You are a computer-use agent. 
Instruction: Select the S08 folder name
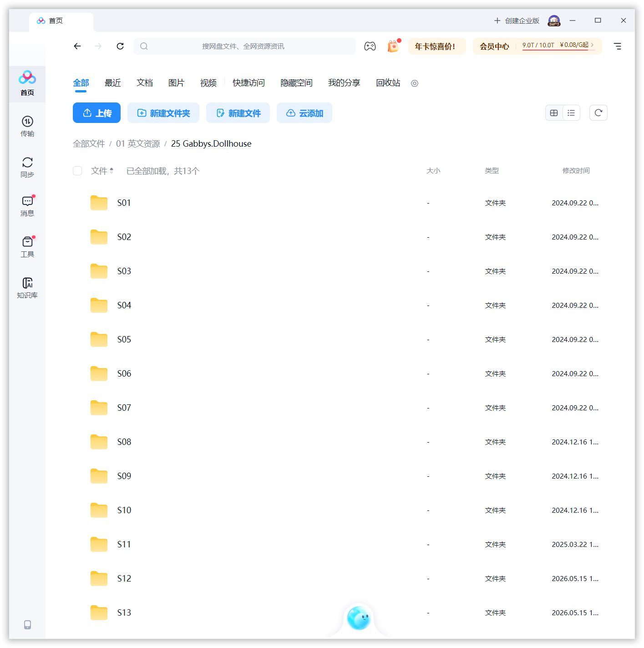[124, 442]
